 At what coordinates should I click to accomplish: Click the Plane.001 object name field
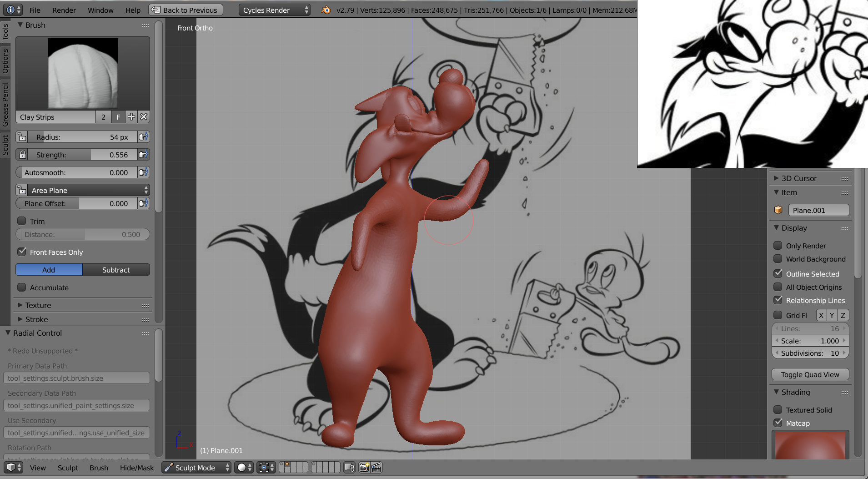[x=818, y=210]
